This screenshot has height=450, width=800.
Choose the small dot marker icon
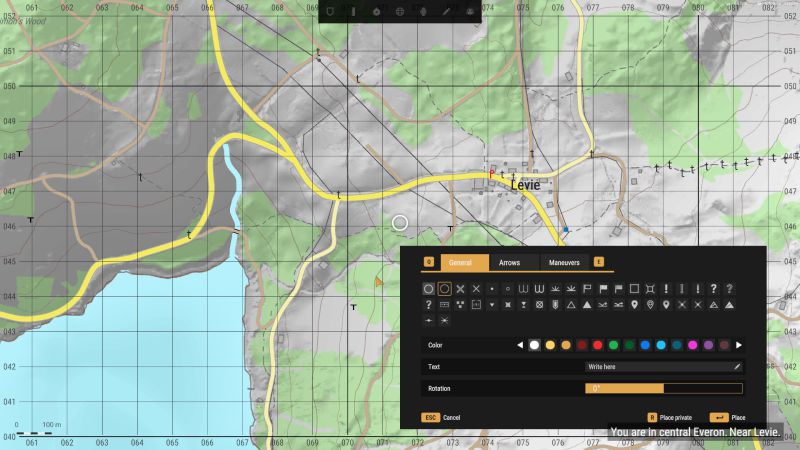(x=492, y=288)
